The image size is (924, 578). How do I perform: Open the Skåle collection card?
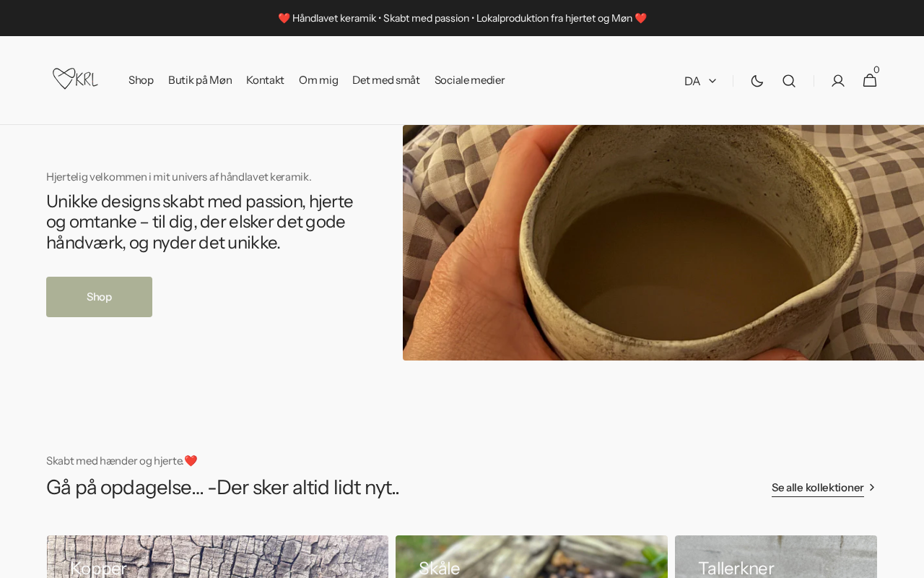[x=531, y=556]
